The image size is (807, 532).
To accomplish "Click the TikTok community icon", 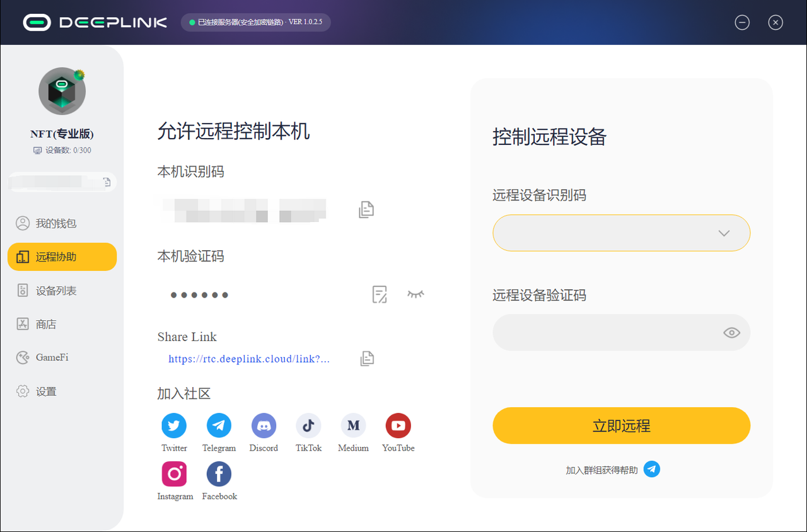I will [308, 425].
